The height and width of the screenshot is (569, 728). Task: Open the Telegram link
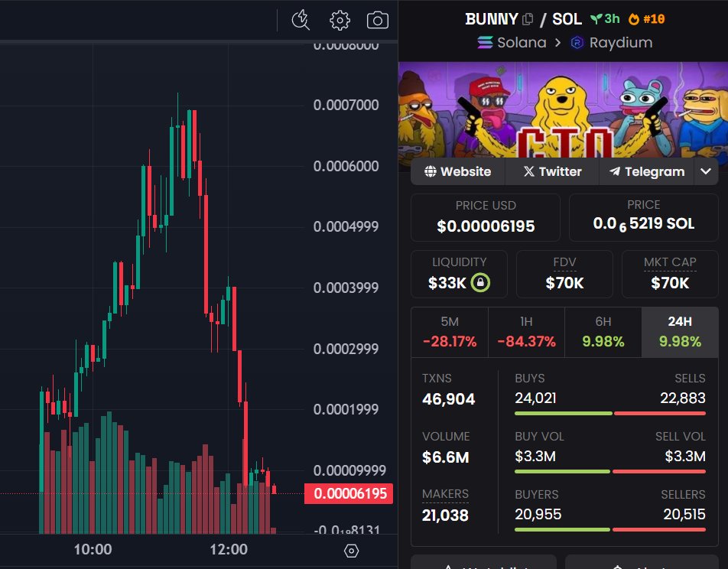646,171
